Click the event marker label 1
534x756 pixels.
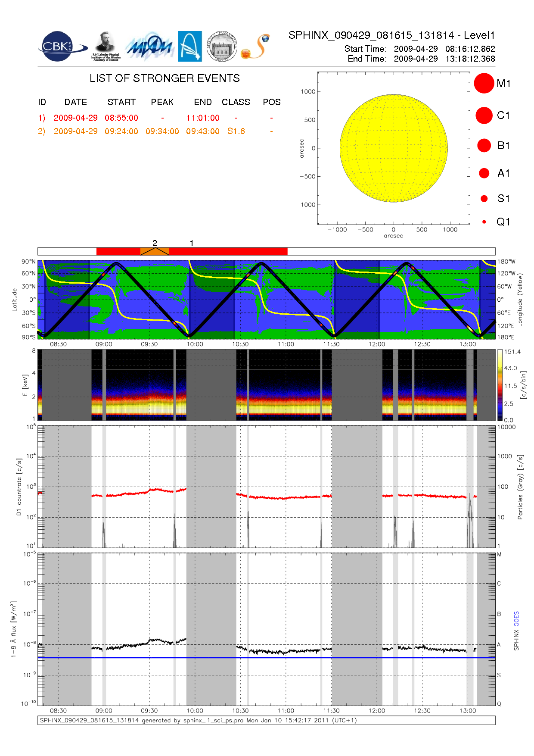(x=192, y=243)
